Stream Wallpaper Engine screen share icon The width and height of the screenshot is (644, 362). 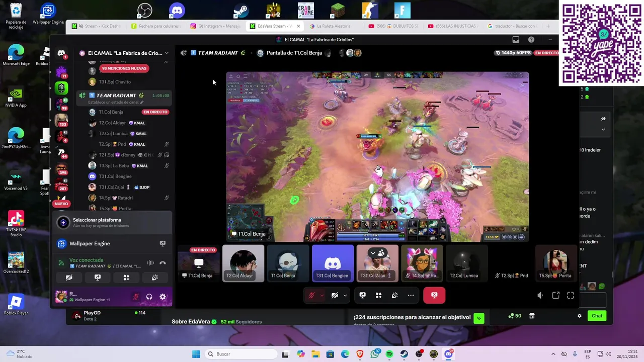click(163, 243)
